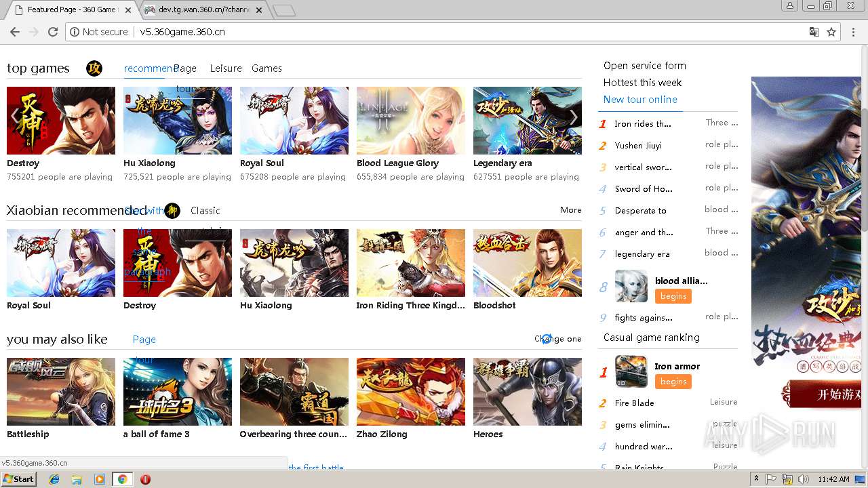868x488 pixels.
Task: Click the Change one refresh icon
Action: tap(547, 339)
